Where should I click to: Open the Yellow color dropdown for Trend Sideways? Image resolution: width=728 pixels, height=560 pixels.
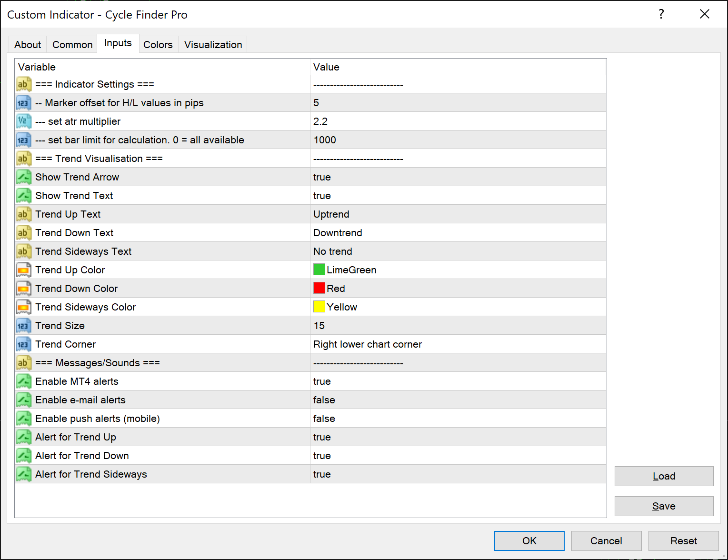pos(458,307)
